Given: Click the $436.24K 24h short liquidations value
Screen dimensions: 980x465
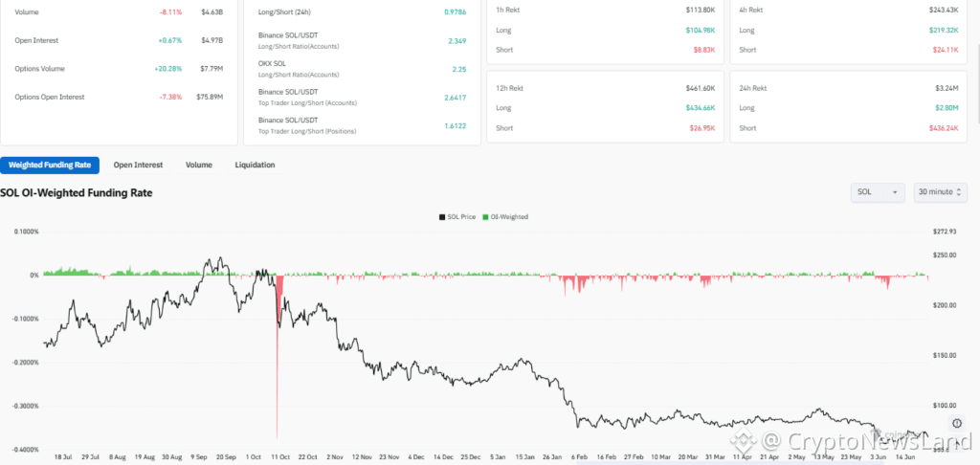Looking at the screenshot, I should tap(944, 128).
